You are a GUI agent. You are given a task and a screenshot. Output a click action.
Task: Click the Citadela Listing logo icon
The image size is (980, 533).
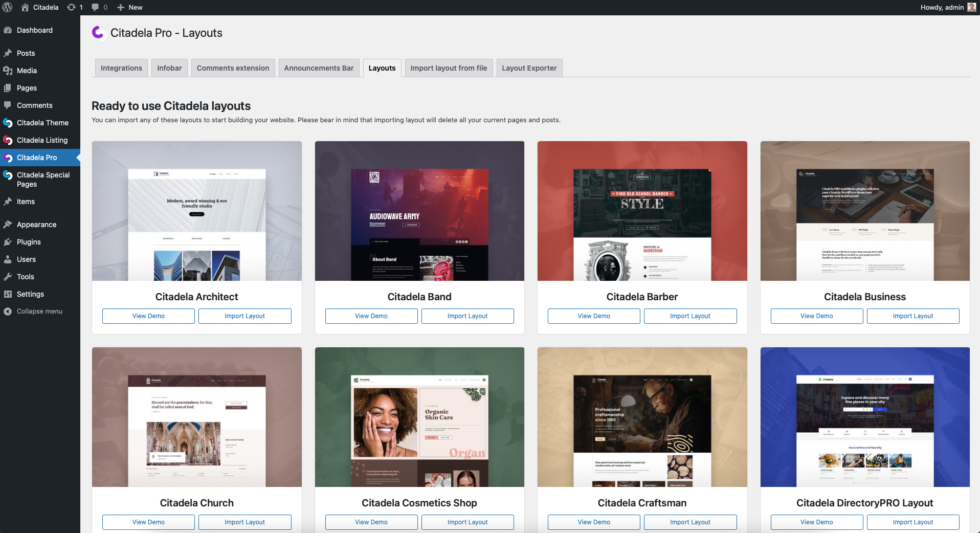pos(8,140)
